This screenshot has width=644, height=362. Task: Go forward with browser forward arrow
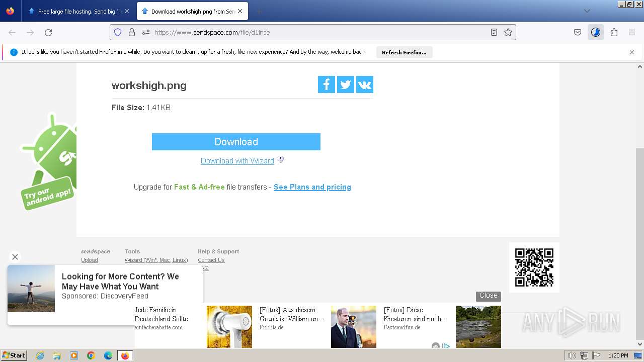(30, 32)
